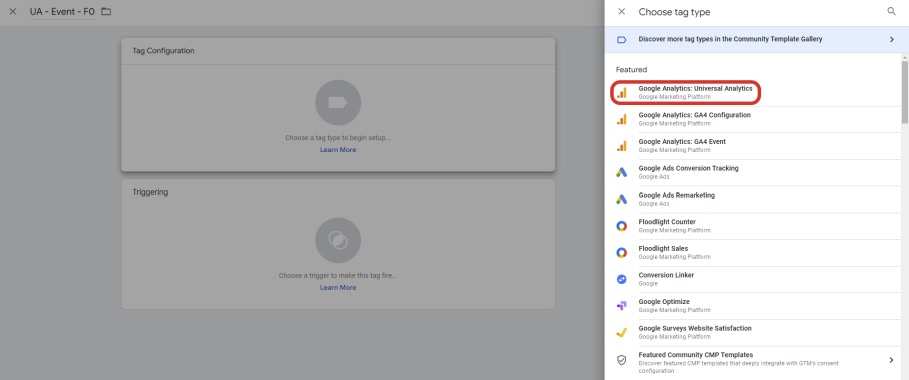This screenshot has height=380, width=909.
Task: Click the tag type placeholder circle
Action: [338, 103]
